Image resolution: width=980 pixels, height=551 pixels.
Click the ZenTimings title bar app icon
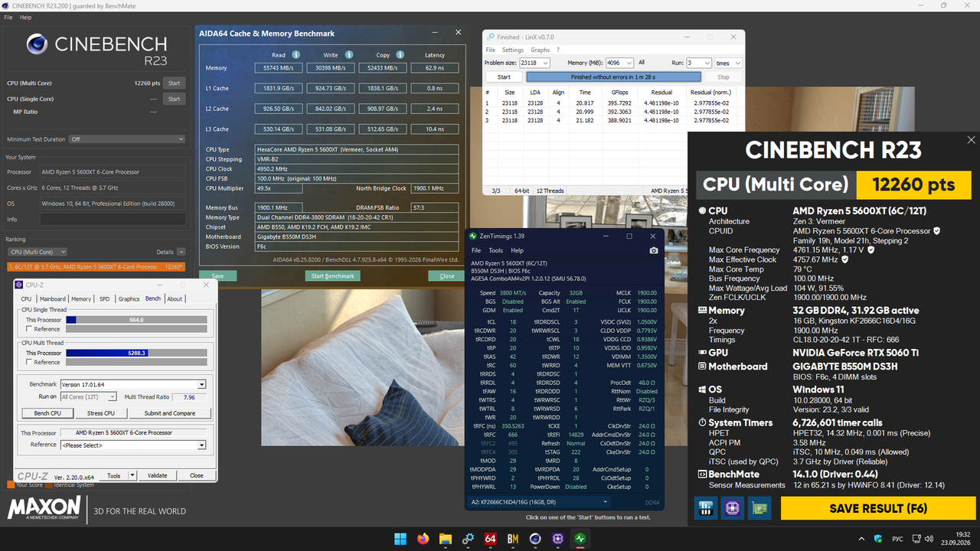tap(473, 236)
